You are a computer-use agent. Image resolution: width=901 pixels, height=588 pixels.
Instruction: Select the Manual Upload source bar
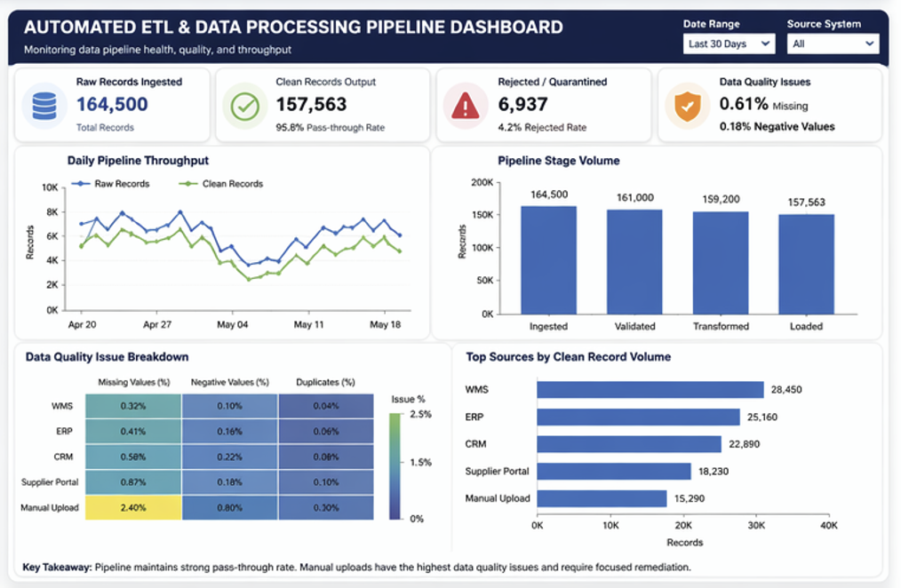tap(602, 498)
